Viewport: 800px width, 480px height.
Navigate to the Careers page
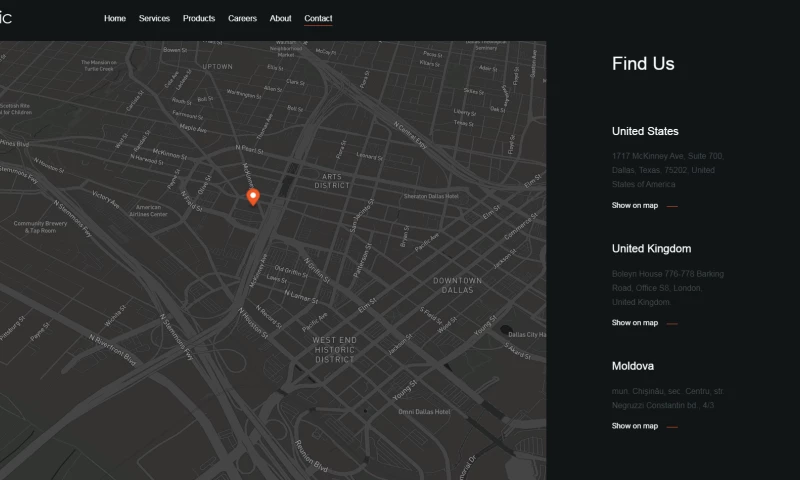point(242,18)
